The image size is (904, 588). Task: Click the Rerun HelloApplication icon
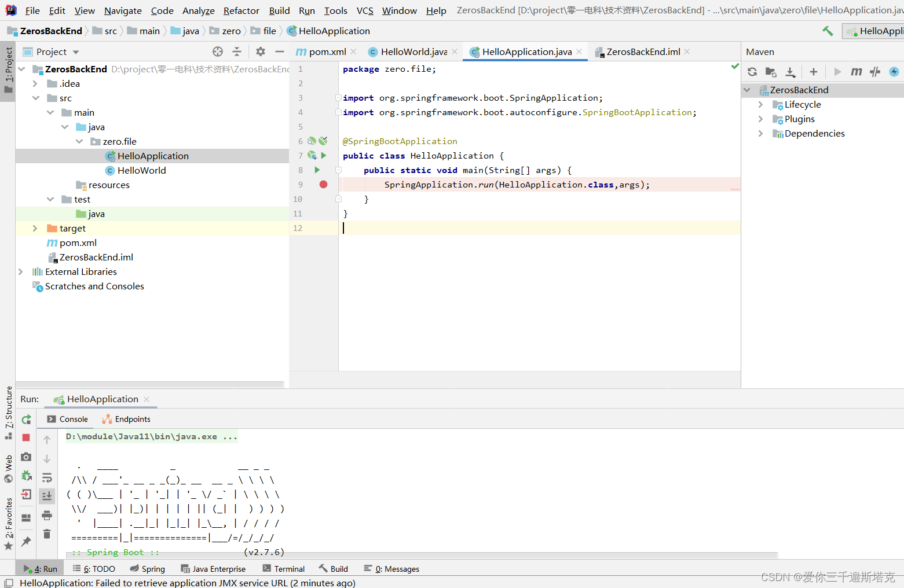pos(25,419)
